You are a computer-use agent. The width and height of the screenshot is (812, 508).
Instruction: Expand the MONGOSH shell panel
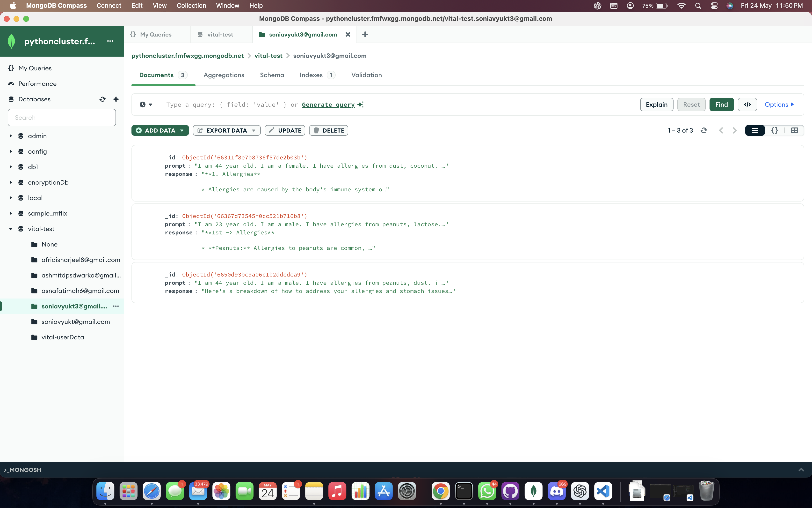click(801, 470)
